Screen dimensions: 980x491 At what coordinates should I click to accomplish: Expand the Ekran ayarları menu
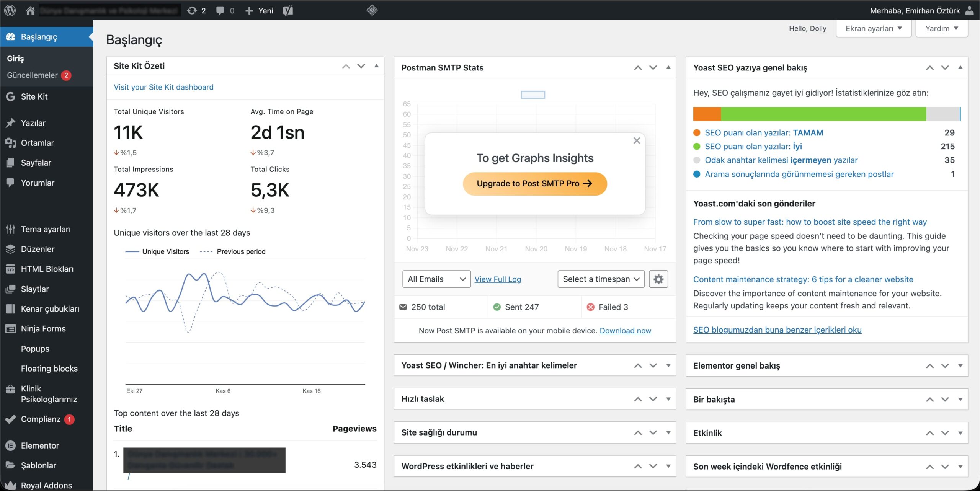873,28
